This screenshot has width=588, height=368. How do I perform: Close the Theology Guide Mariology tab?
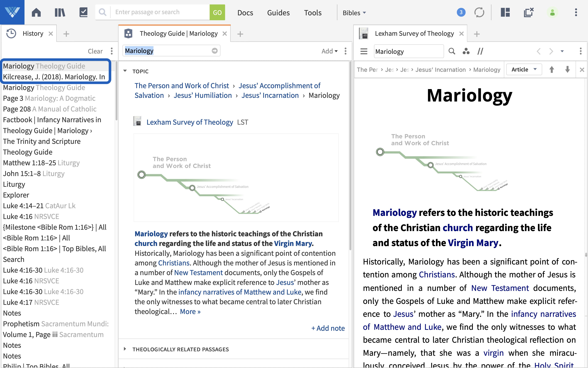225,34
